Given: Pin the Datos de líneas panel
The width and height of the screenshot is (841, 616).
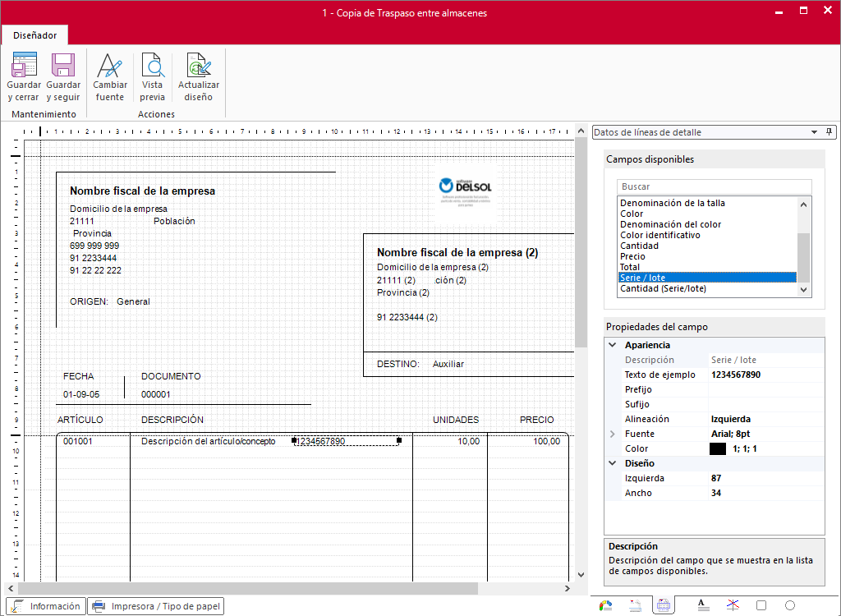Looking at the screenshot, I should [829, 132].
